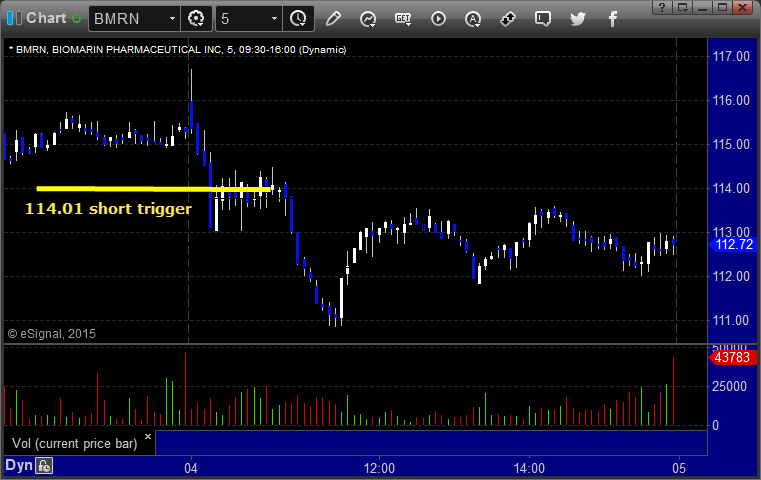761x480 pixels.
Task: Share chart on Facebook
Action: [x=613, y=19]
